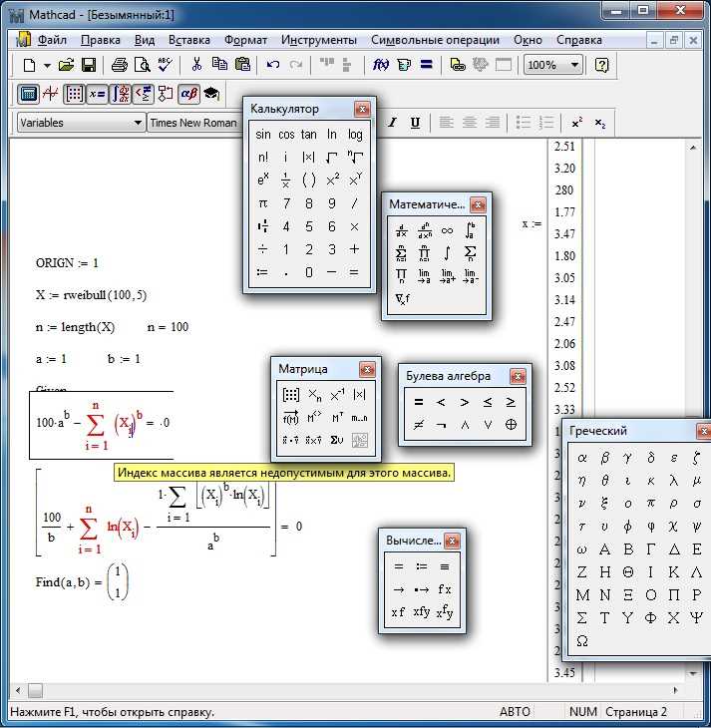Open the Greek symbols palette icon
Screen dimensions: 711x728
click(188, 94)
